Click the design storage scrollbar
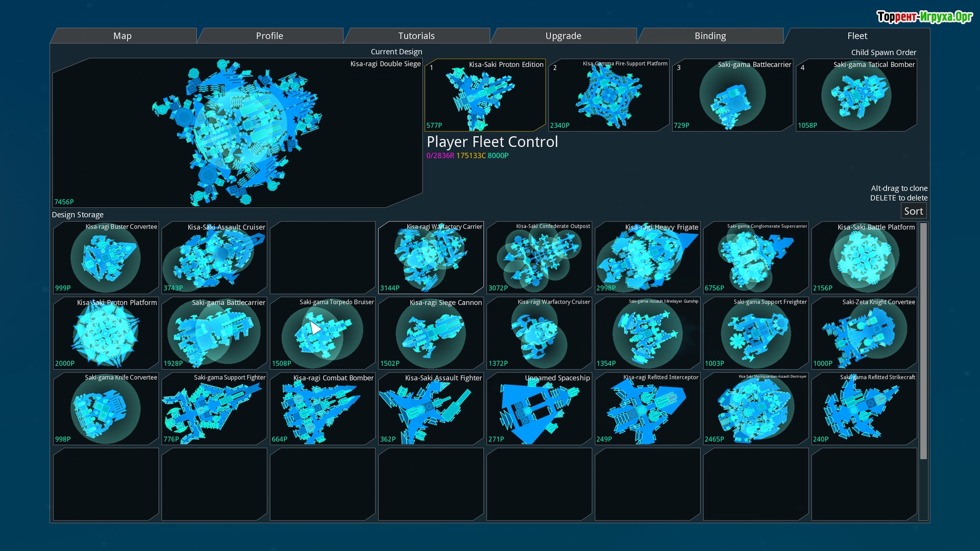 923,341
